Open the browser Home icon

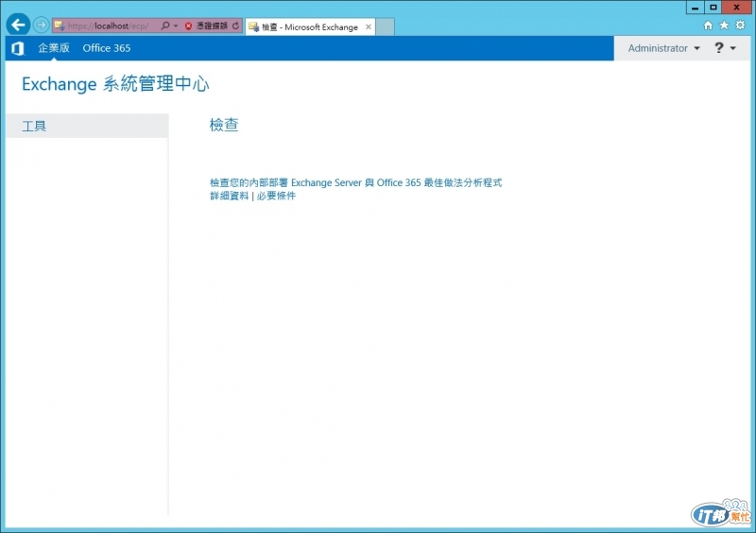[x=708, y=26]
